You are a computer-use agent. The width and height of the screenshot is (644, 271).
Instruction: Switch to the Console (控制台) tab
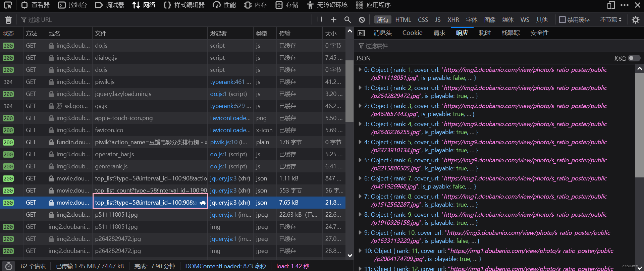click(x=72, y=5)
